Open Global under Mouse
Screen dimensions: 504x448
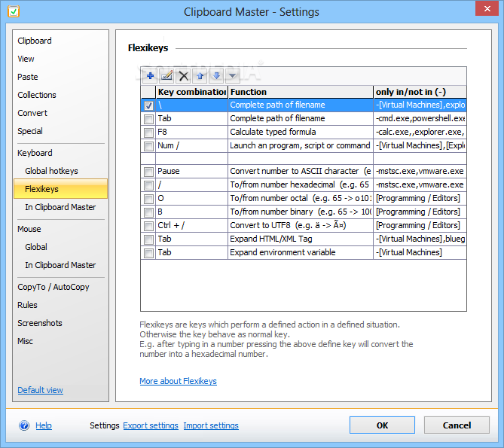(x=36, y=247)
